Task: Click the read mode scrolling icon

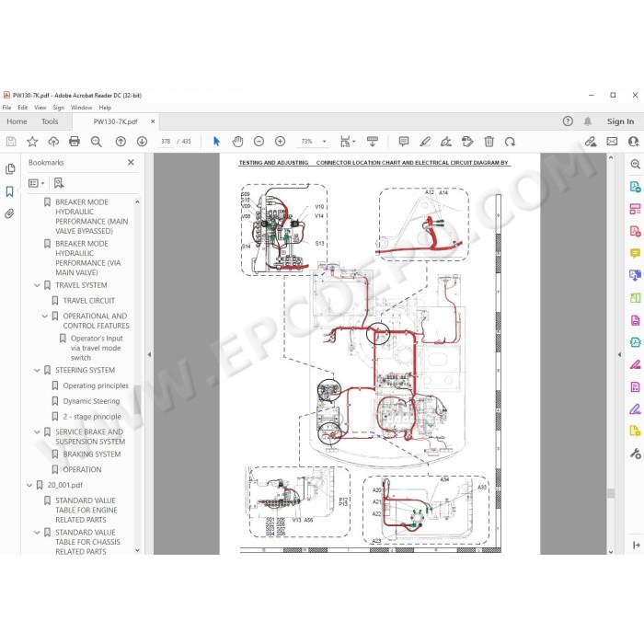Action: (373, 142)
